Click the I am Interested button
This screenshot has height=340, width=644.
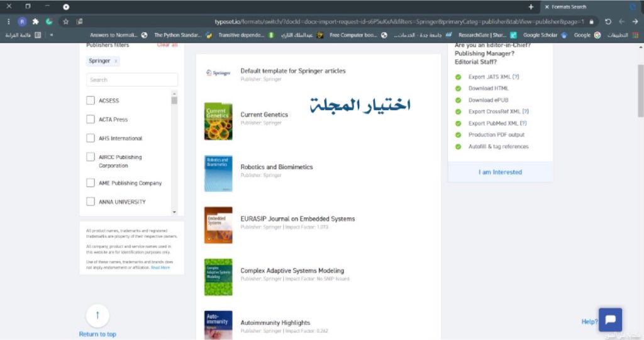point(500,173)
